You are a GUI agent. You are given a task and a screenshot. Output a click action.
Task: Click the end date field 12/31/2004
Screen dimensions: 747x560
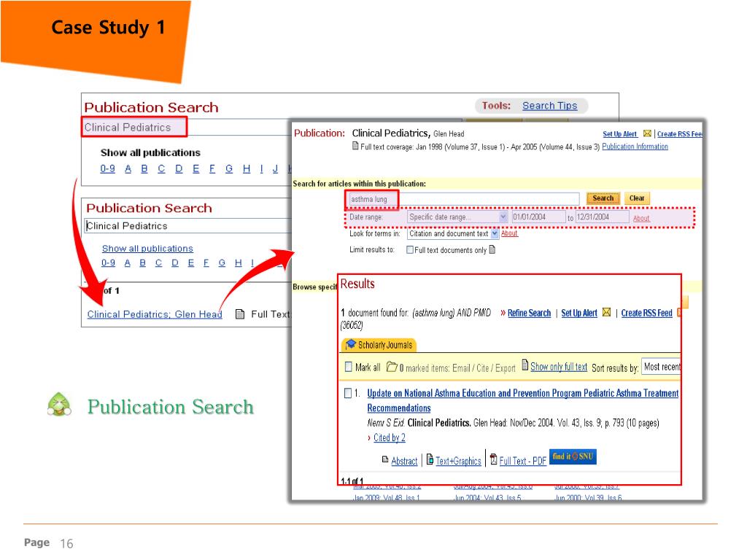(x=602, y=217)
